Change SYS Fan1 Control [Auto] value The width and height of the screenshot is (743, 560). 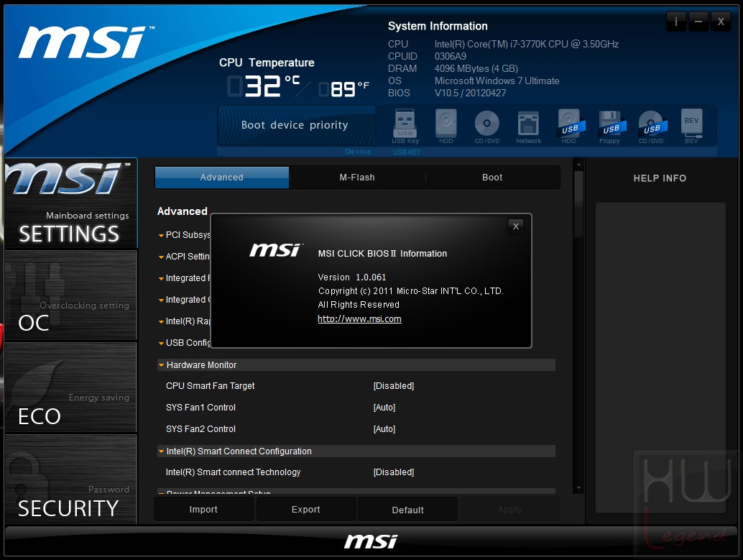(x=384, y=408)
